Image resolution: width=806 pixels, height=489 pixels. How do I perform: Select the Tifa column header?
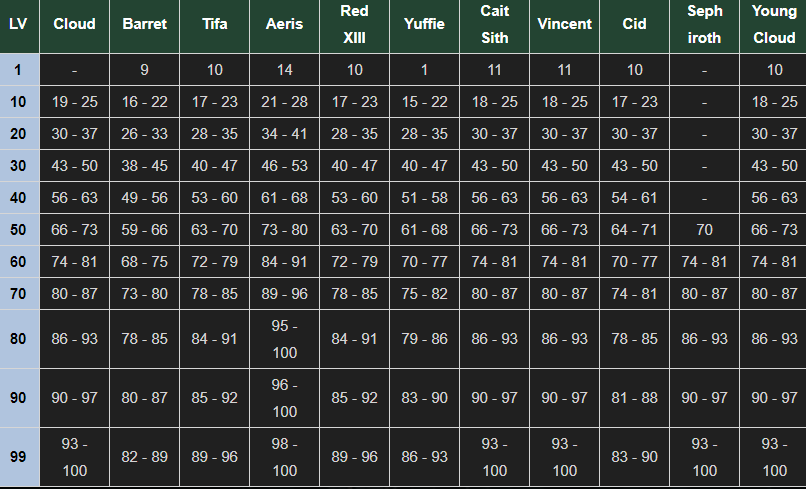click(215, 24)
